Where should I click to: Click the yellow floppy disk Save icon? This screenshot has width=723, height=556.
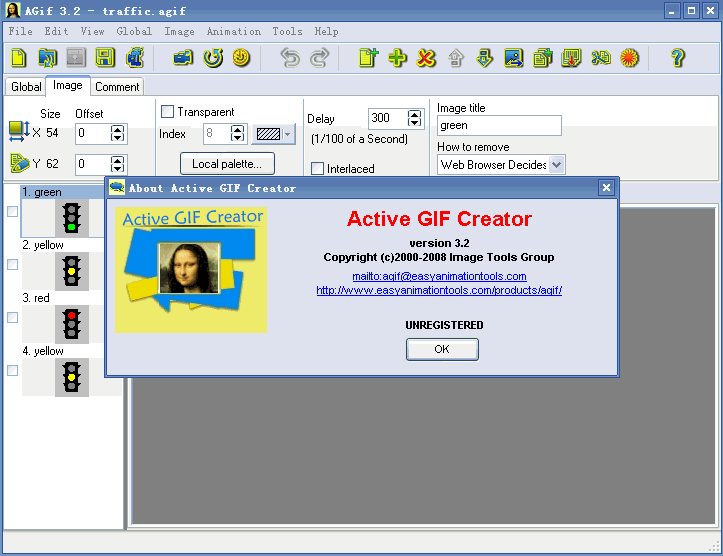tap(105, 58)
